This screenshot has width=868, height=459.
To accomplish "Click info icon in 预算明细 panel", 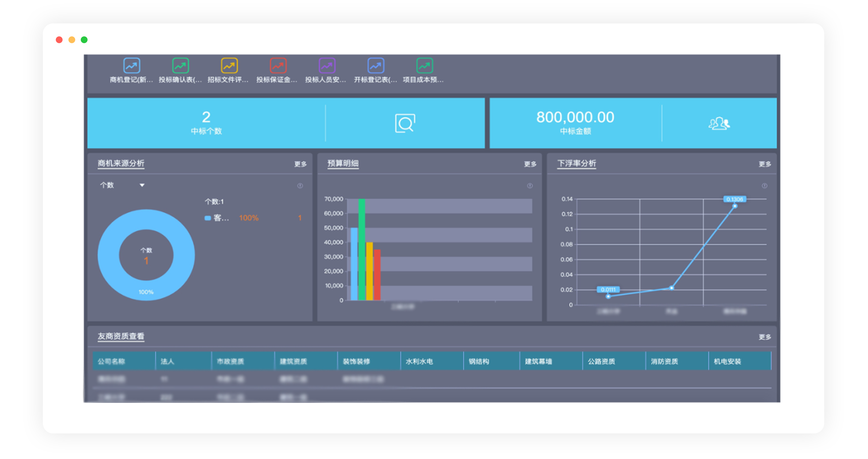I will click(530, 186).
